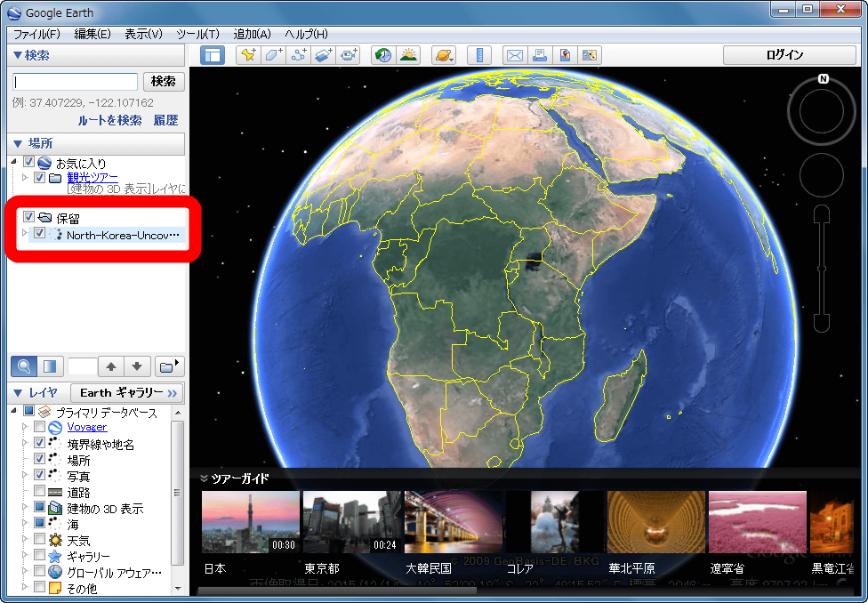Click the layers panel vertical scrollbar thumb

(x=177, y=492)
